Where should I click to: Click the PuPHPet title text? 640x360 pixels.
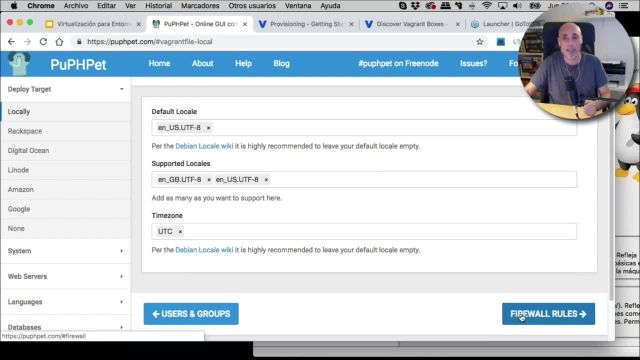coord(78,64)
